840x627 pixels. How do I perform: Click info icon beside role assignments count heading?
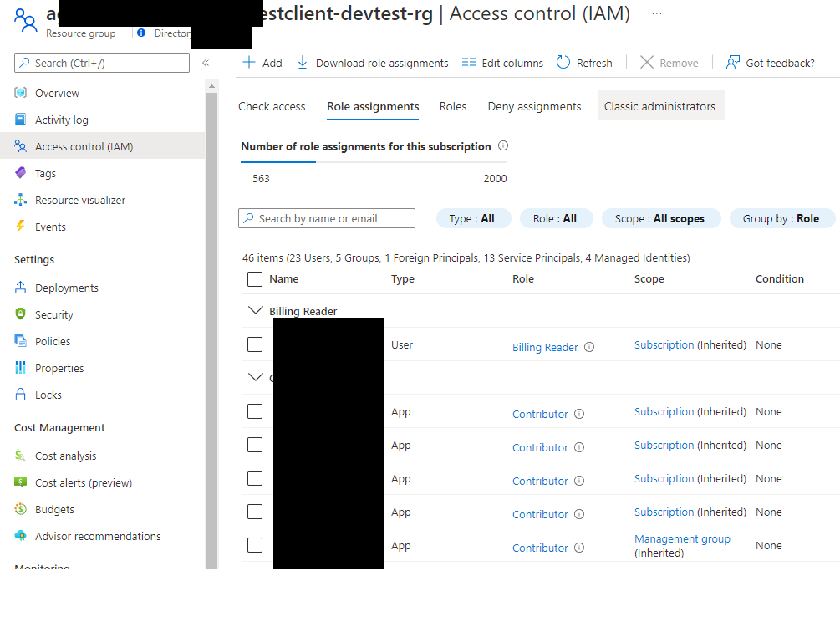click(x=503, y=145)
